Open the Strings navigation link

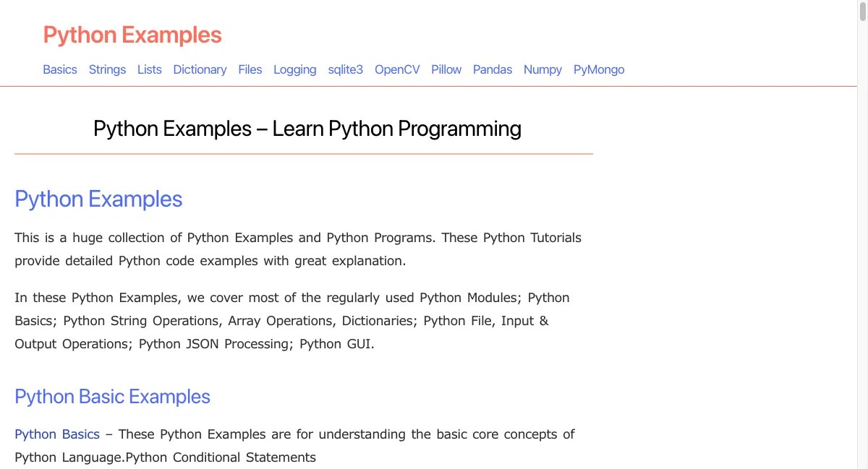pyautogui.click(x=107, y=69)
